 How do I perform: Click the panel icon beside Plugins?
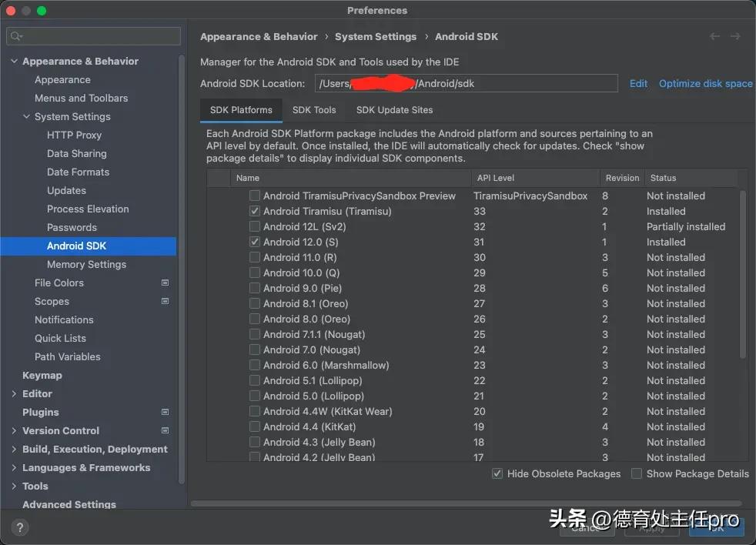pyautogui.click(x=165, y=412)
